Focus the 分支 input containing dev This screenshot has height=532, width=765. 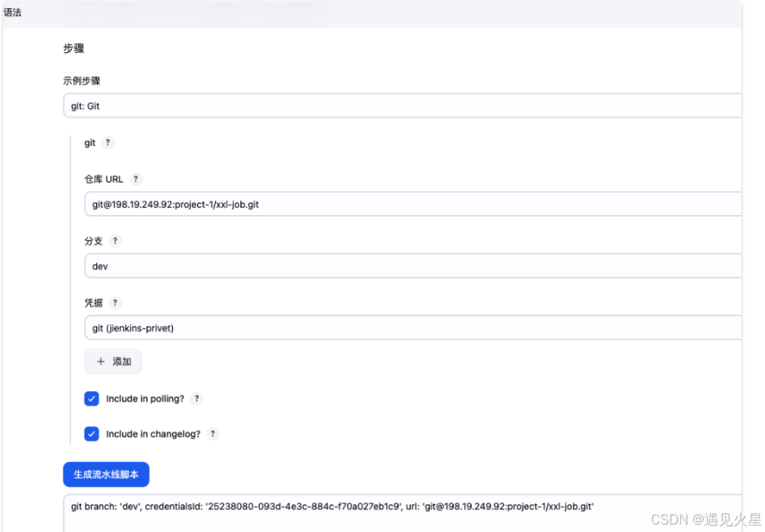(x=413, y=266)
